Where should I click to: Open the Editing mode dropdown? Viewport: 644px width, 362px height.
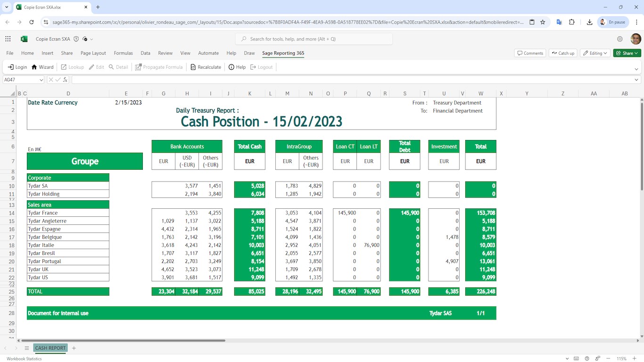595,53
